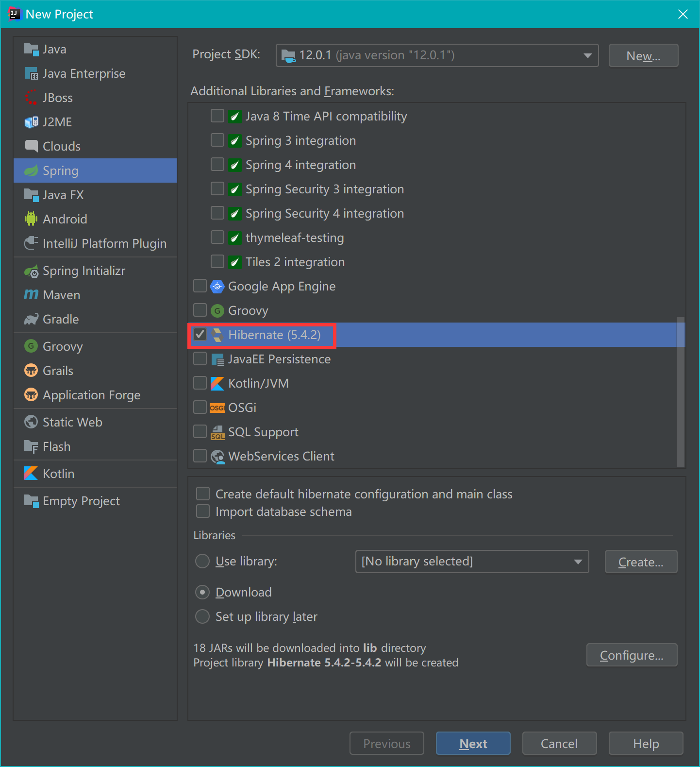This screenshot has width=700, height=767.
Task: Select Spring Security 3 integration row text
Action: [325, 189]
